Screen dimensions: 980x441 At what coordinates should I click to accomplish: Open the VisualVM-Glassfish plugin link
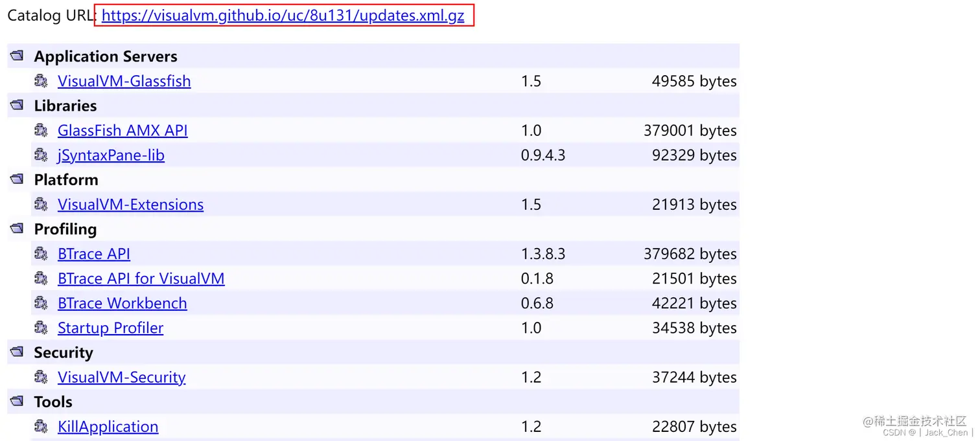[124, 81]
